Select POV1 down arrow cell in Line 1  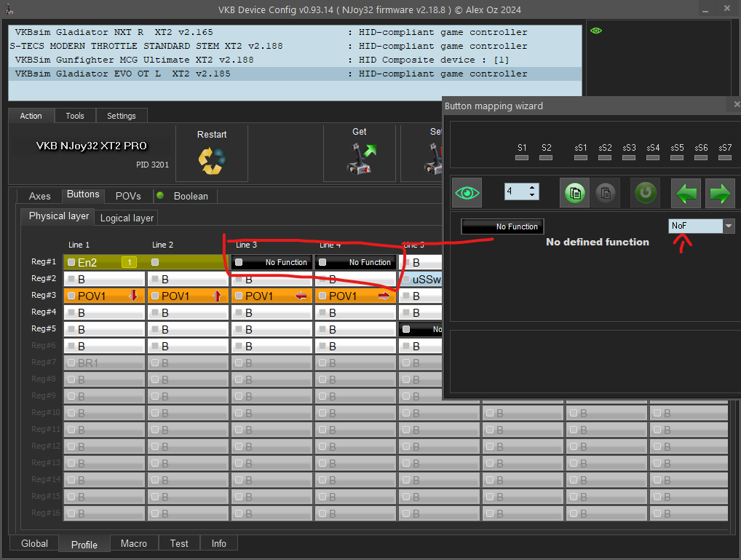104,296
